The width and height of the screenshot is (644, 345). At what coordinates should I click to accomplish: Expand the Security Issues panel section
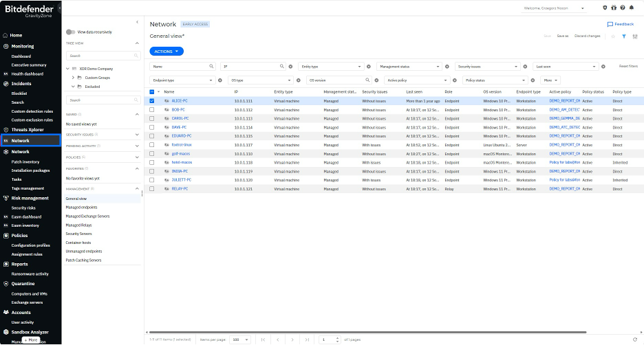tap(137, 135)
